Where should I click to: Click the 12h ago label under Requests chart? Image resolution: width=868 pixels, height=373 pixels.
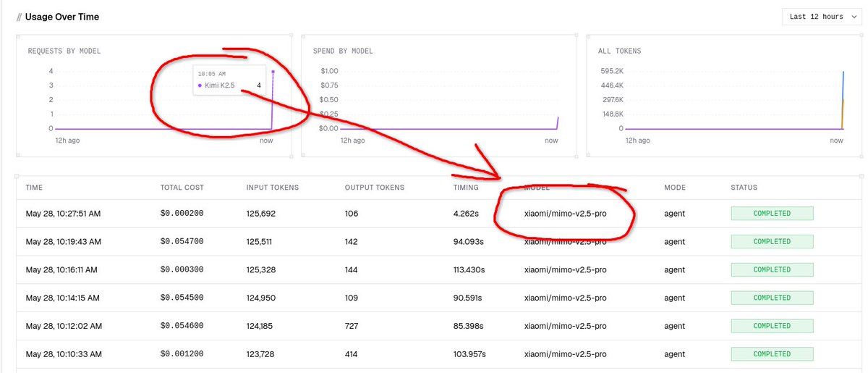coord(66,141)
